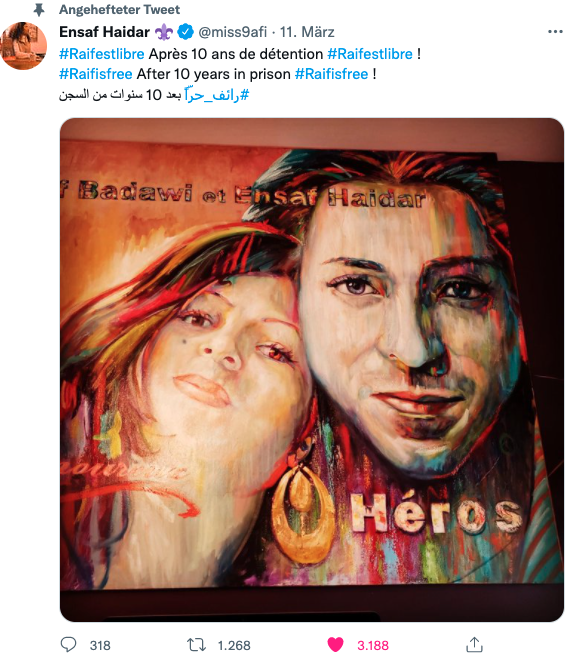Click the fleur-de-lis emoji after the name

[164, 32]
